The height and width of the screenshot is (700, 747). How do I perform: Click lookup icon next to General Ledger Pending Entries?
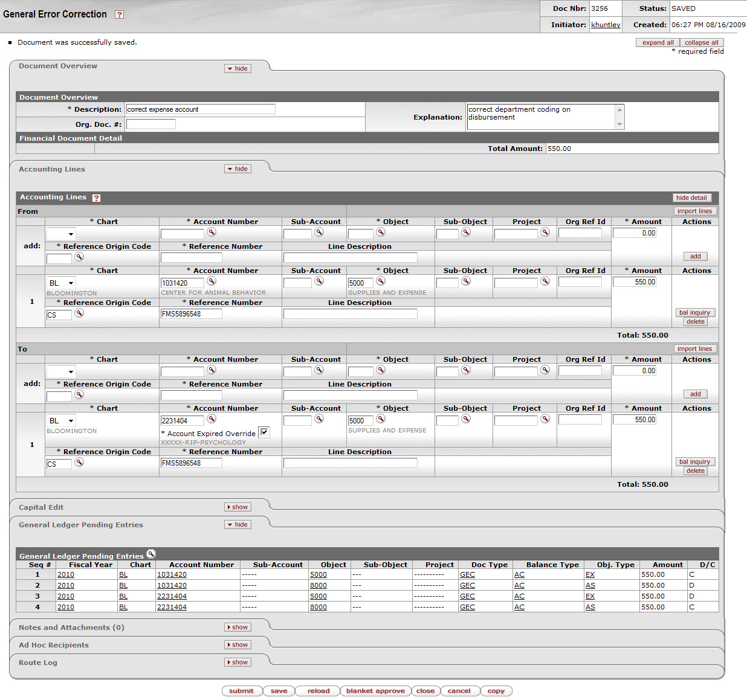[151, 554]
